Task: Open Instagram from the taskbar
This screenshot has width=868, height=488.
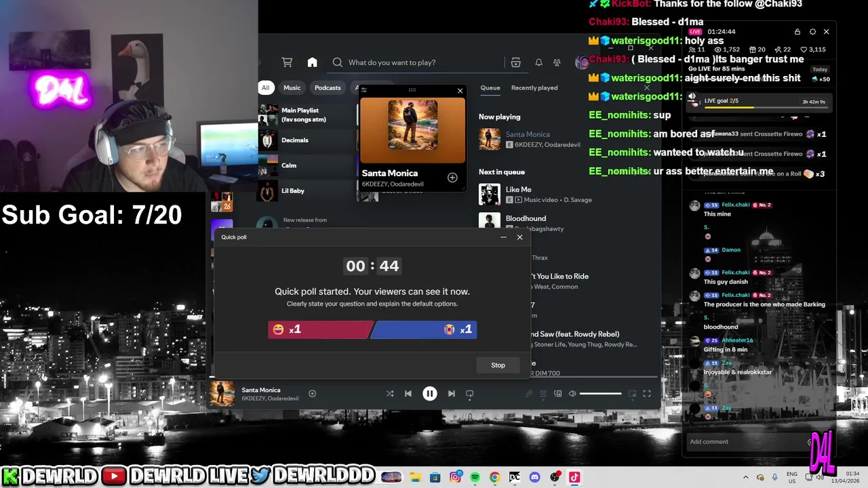Action: (x=455, y=477)
